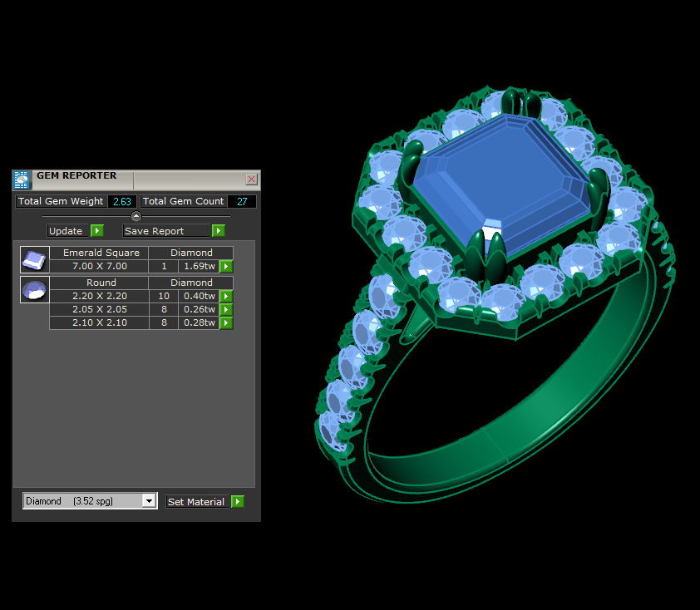
Task: Click green arrow beside Set Material
Action: (x=238, y=502)
